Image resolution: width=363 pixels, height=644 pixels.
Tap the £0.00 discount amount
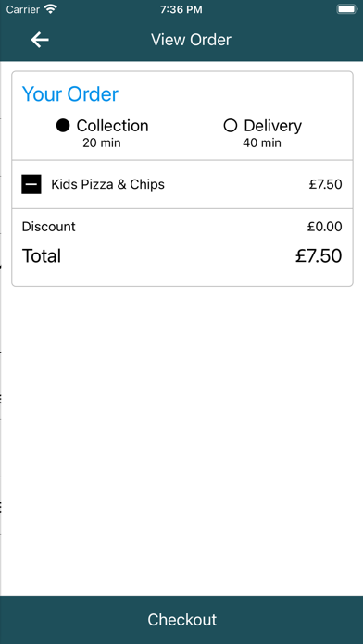coord(324,227)
